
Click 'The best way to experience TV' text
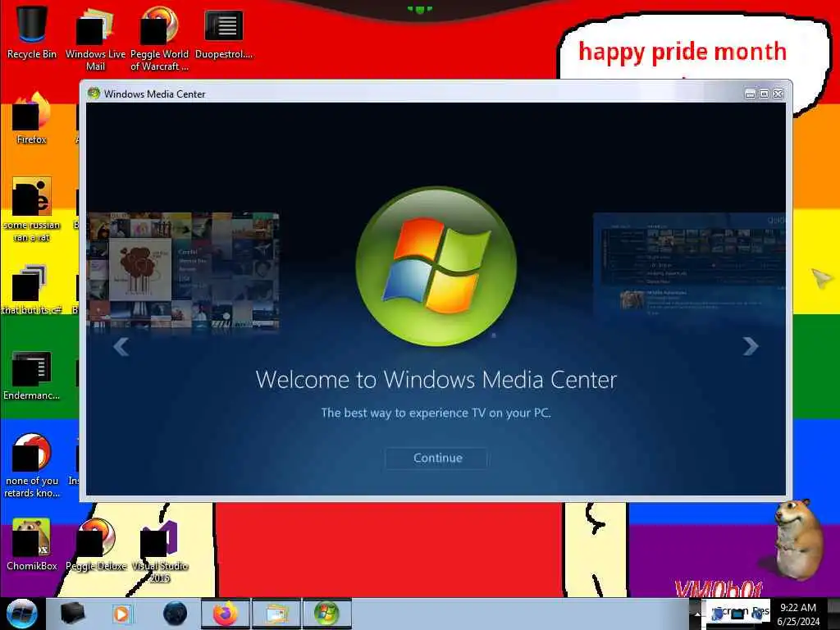click(436, 413)
